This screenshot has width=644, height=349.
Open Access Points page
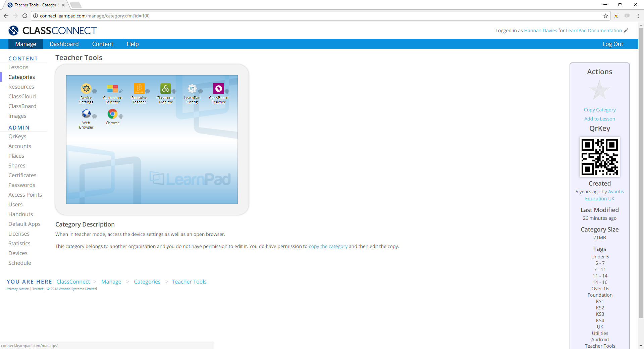[25, 195]
